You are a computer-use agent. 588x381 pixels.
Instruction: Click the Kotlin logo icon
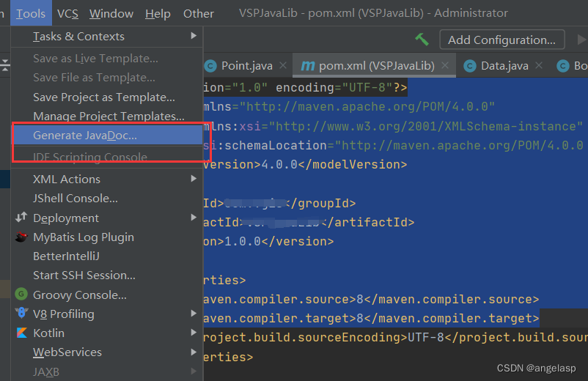pos(21,333)
